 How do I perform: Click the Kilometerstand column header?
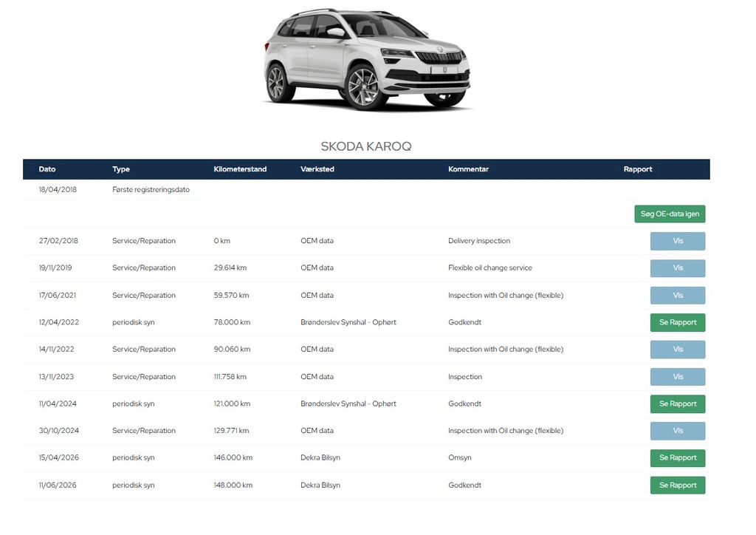pyautogui.click(x=240, y=169)
